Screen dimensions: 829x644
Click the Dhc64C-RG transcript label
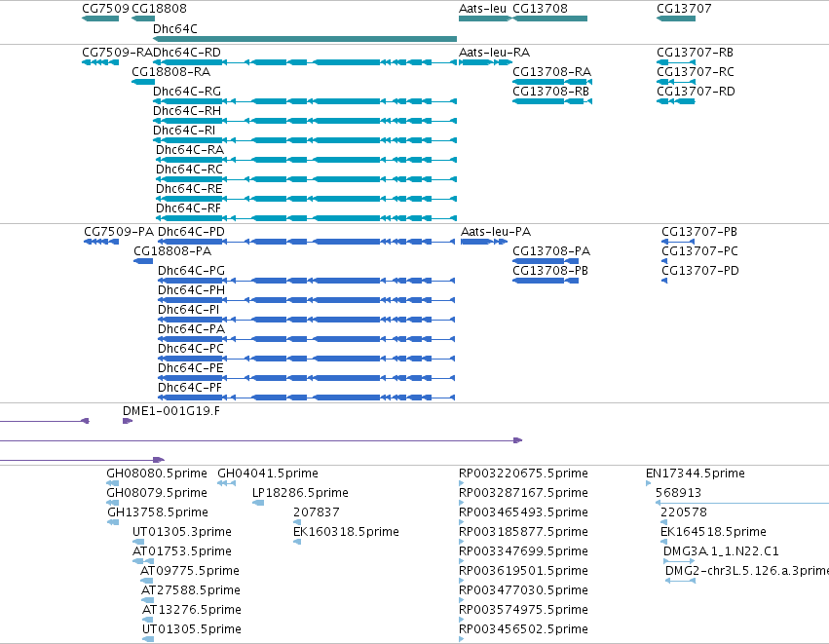pyautogui.click(x=187, y=92)
